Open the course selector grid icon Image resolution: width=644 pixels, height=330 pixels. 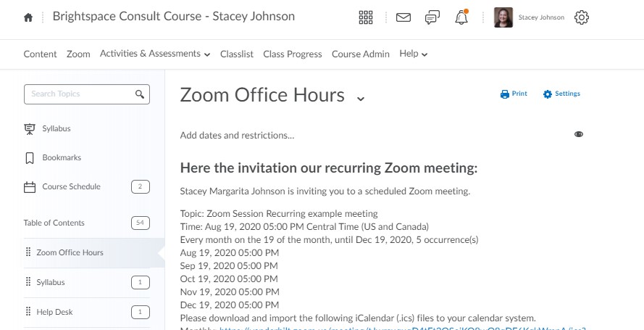pyautogui.click(x=367, y=17)
